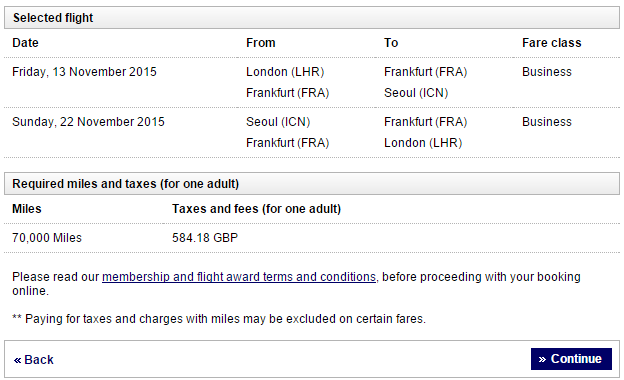Click the From column header
This screenshot has width=624, height=380.
point(261,43)
